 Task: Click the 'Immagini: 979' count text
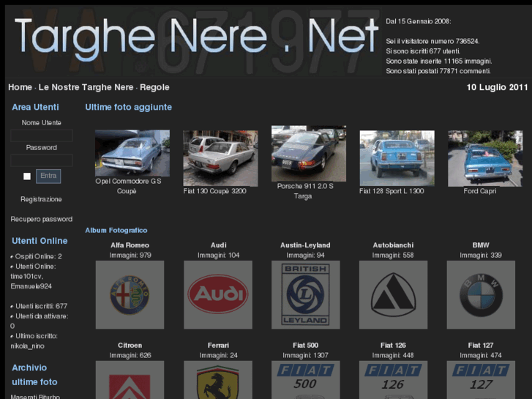click(x=130, y=256)
